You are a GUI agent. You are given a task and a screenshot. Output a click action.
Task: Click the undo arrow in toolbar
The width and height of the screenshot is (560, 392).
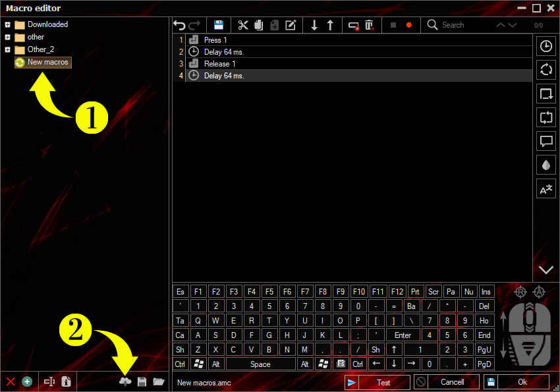tap(180, 25)
